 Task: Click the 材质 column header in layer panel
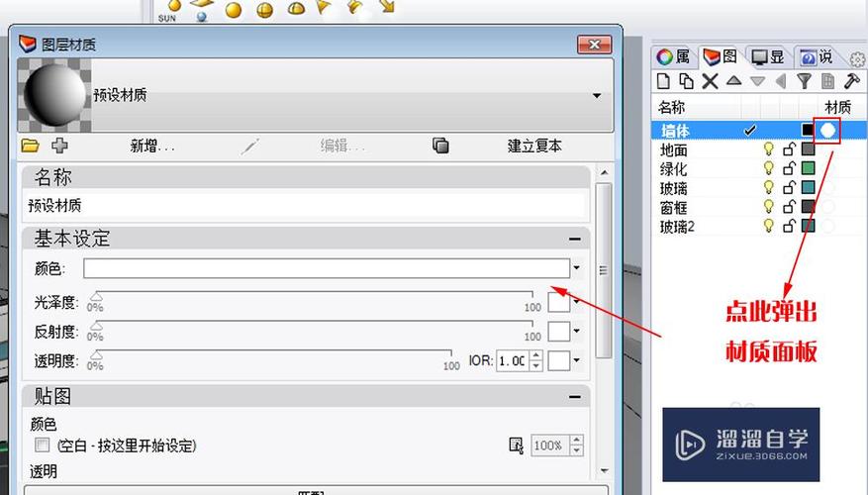tap(837, 107)
